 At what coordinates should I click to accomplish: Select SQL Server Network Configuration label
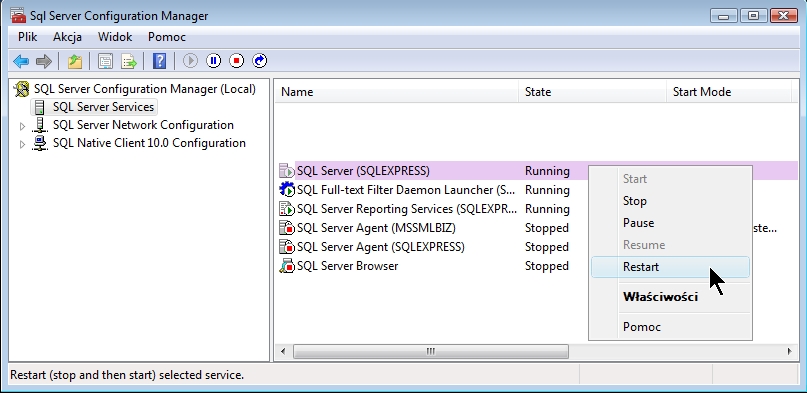[143, 125]
